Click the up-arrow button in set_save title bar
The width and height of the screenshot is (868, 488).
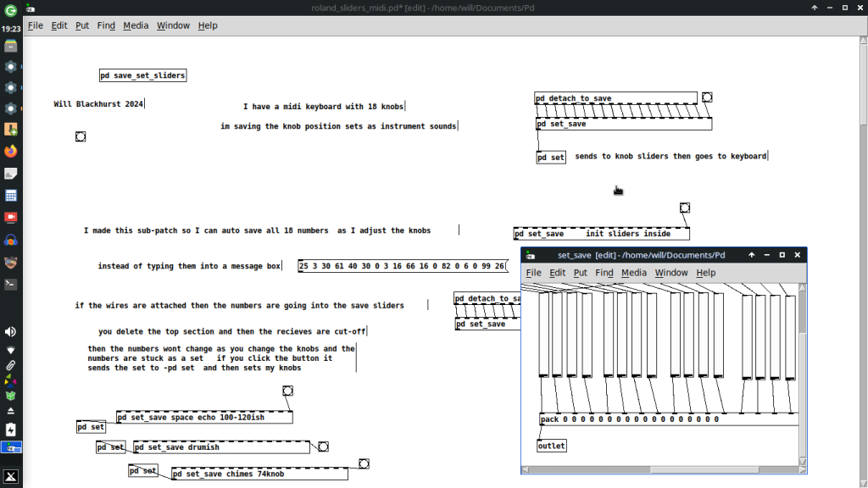point(751,255)
